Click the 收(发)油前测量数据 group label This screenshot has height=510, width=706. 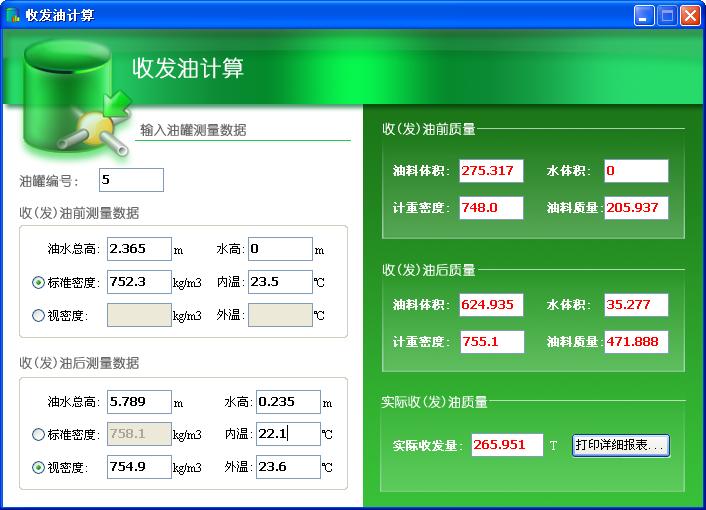tap(79, 213)
